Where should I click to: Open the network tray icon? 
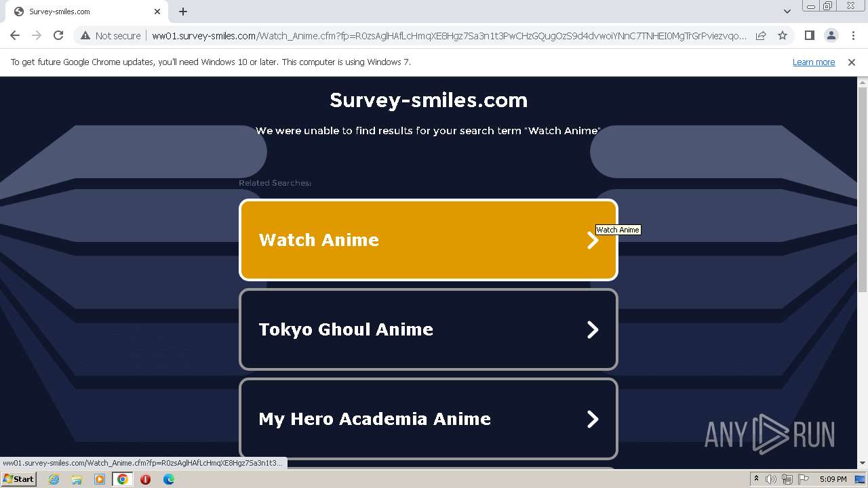click(787, 479)
